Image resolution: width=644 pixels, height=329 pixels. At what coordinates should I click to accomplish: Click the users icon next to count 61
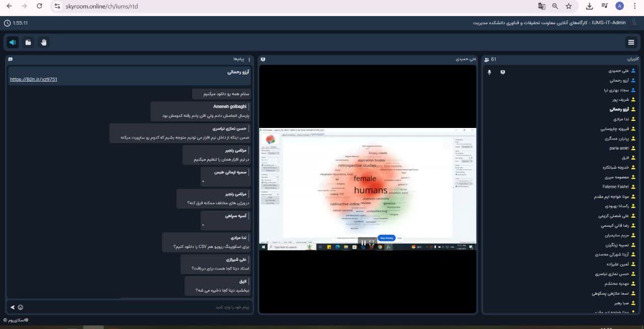pos(487,59)
